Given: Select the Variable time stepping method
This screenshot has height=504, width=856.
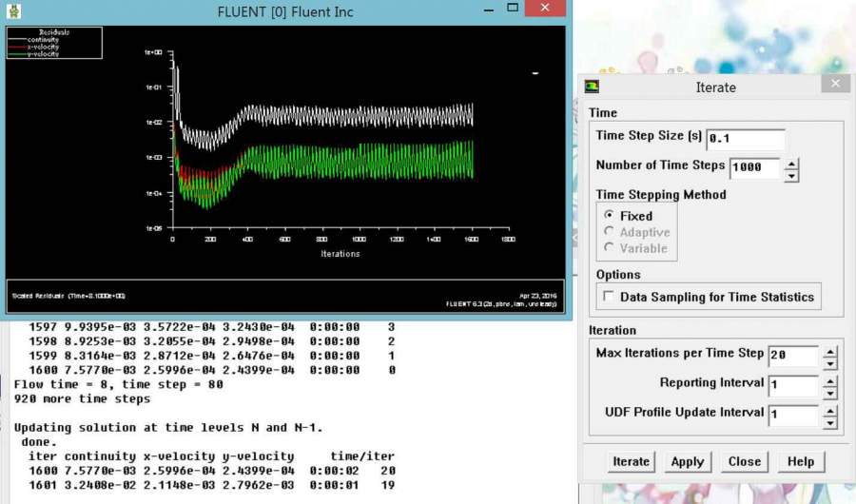Looking at the screenshot, I should 609,248.
